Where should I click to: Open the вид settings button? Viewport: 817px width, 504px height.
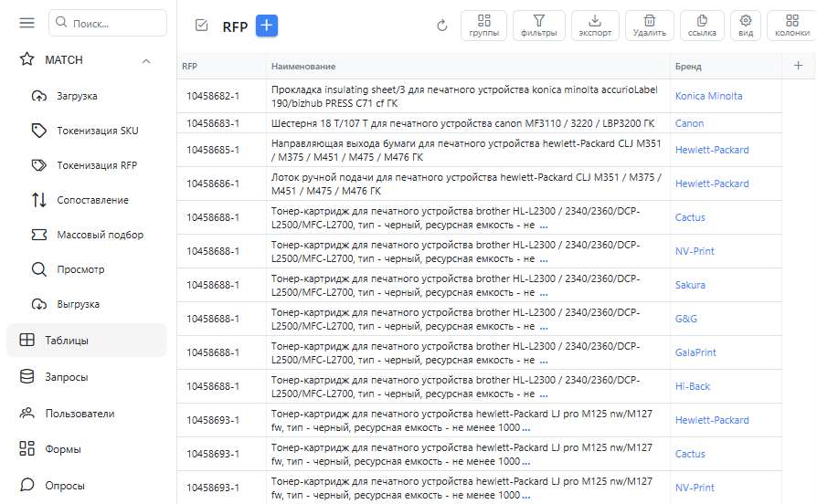point(746,26)
